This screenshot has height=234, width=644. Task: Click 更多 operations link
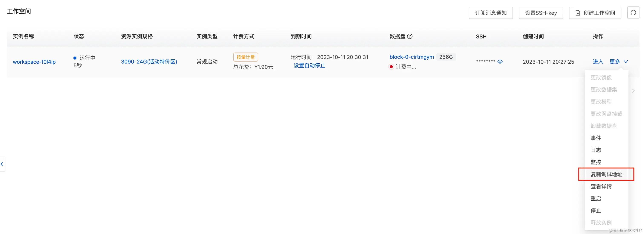(614, 62)
